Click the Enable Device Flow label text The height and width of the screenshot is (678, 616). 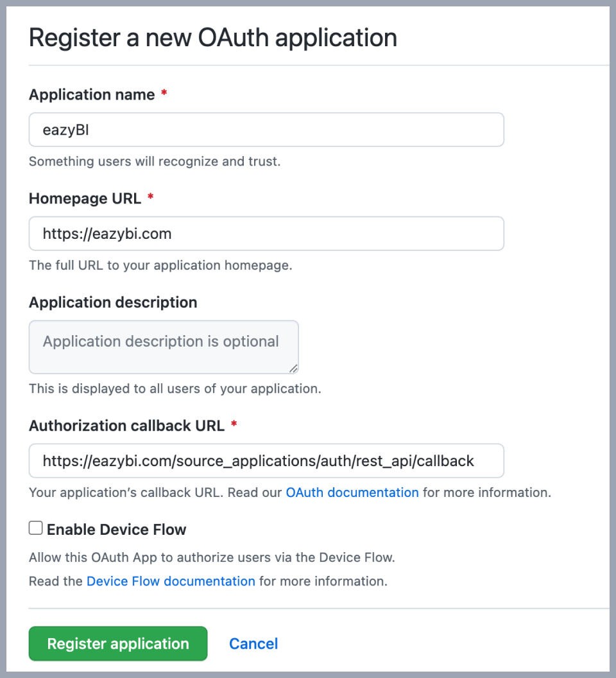point(116,529)
